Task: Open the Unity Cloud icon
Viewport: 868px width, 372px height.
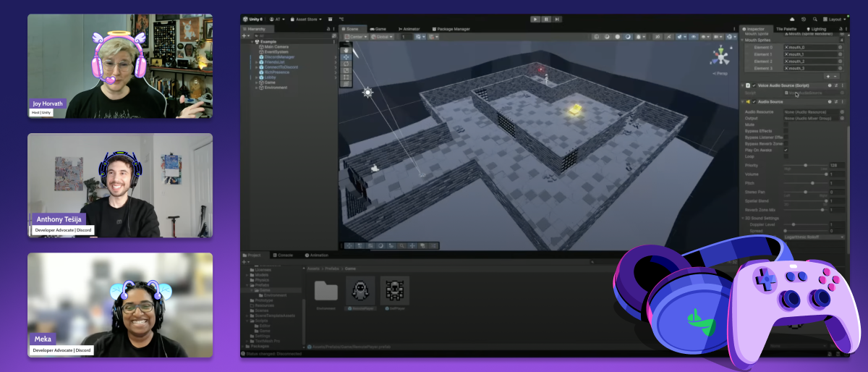Action: [x=792, y=20]
